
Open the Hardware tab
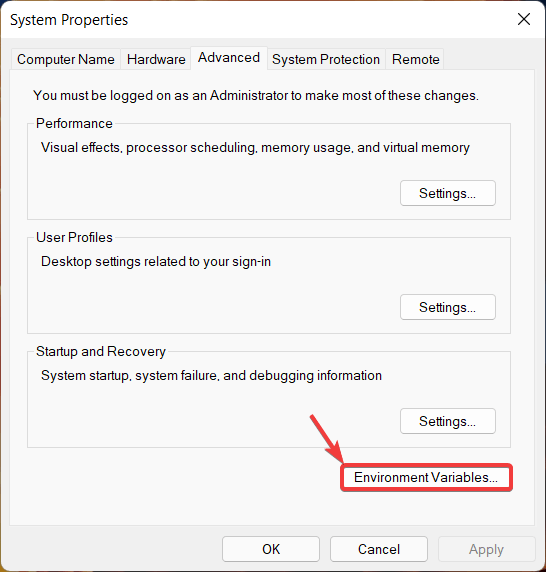(x=156, y=59)
